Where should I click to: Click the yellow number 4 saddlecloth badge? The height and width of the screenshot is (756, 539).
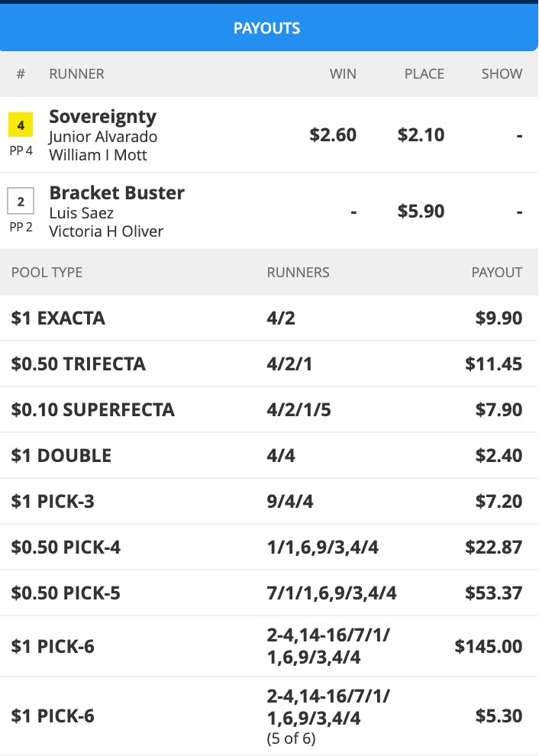pos(21,125)
